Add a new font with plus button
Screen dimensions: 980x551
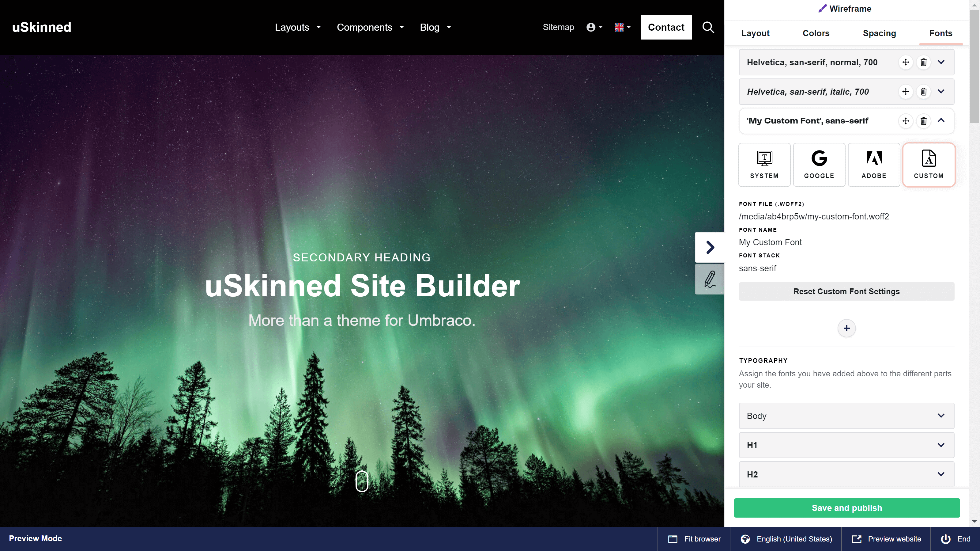point(846,328)
